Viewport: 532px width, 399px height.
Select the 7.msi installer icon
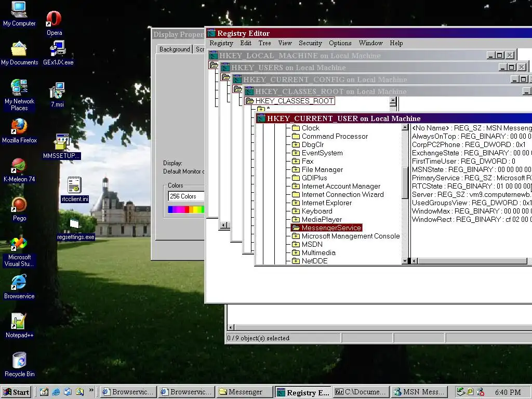pyautogui.click(x=57, y=95)
